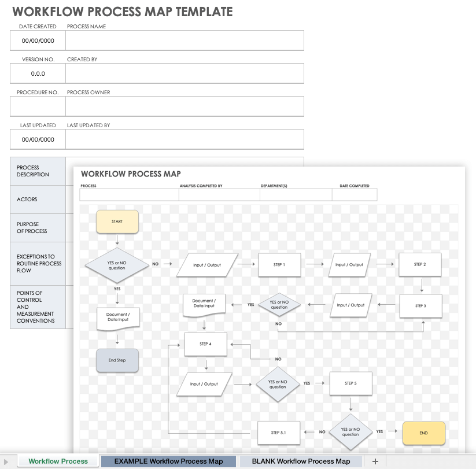Select the Version No. cell 0.0.0
476x469 pixels.
coord(38,73)
